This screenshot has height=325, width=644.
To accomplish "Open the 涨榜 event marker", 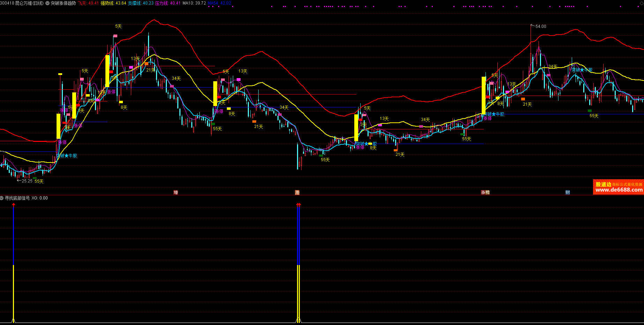I will coord(485,192).
